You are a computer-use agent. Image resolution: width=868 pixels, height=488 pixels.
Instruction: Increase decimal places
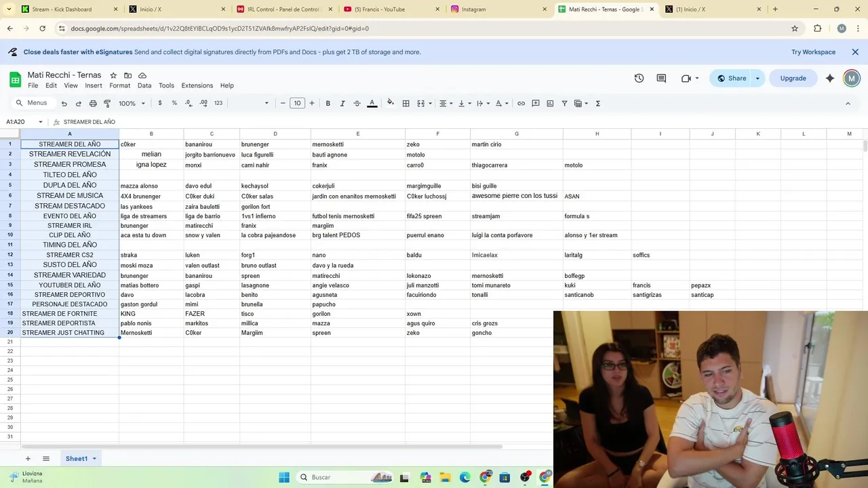203,103
